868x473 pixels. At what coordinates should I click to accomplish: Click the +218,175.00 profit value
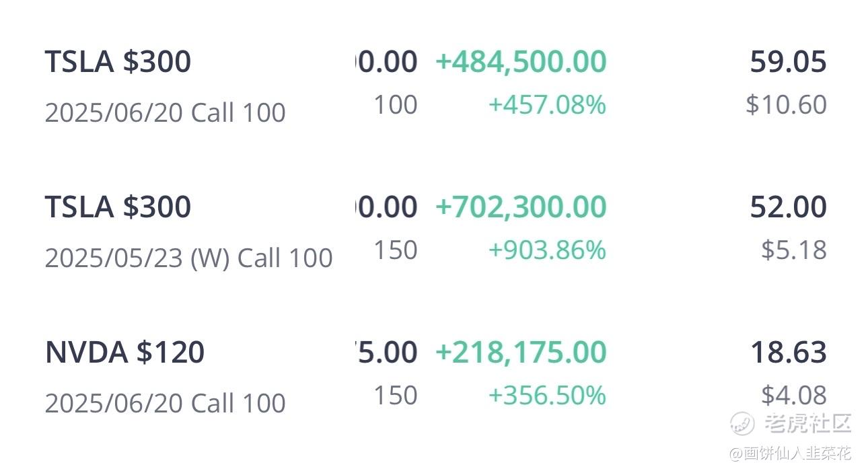coord(521,353)
